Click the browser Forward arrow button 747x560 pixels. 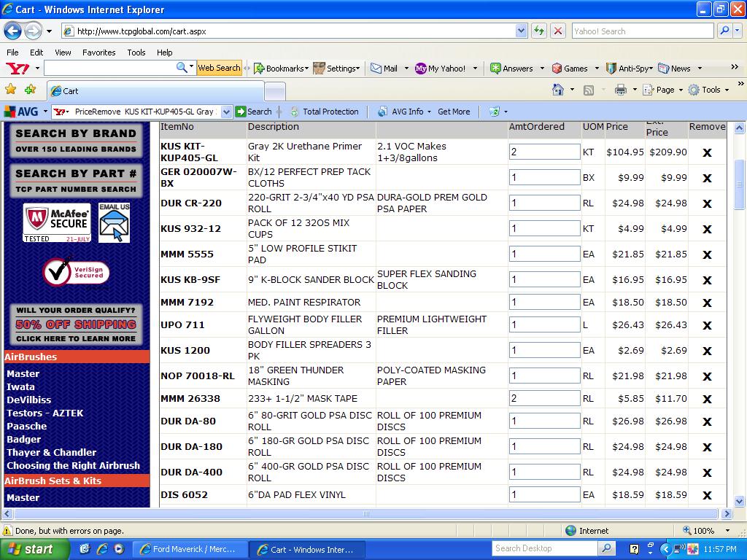click(x=32, y=31)
